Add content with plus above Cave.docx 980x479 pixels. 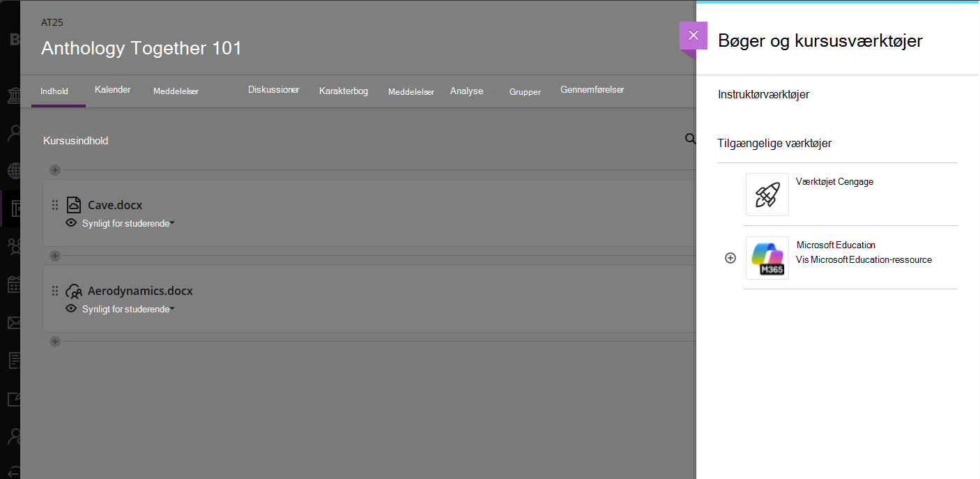click(55, 170)
